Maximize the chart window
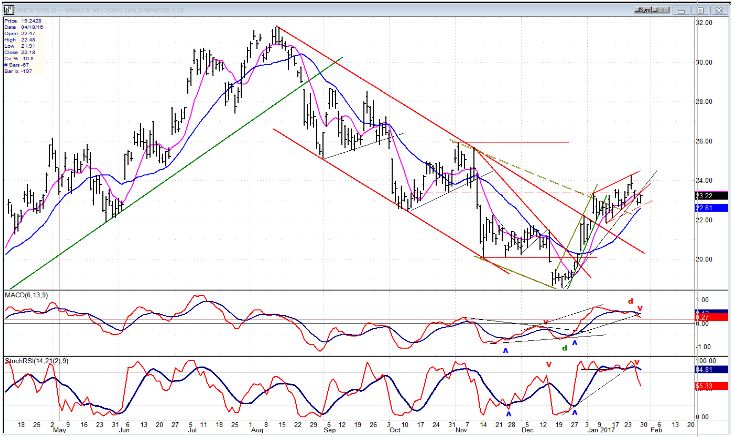This screenshot has height=437, width=734. pyautogui.click(x=701, y=10)
